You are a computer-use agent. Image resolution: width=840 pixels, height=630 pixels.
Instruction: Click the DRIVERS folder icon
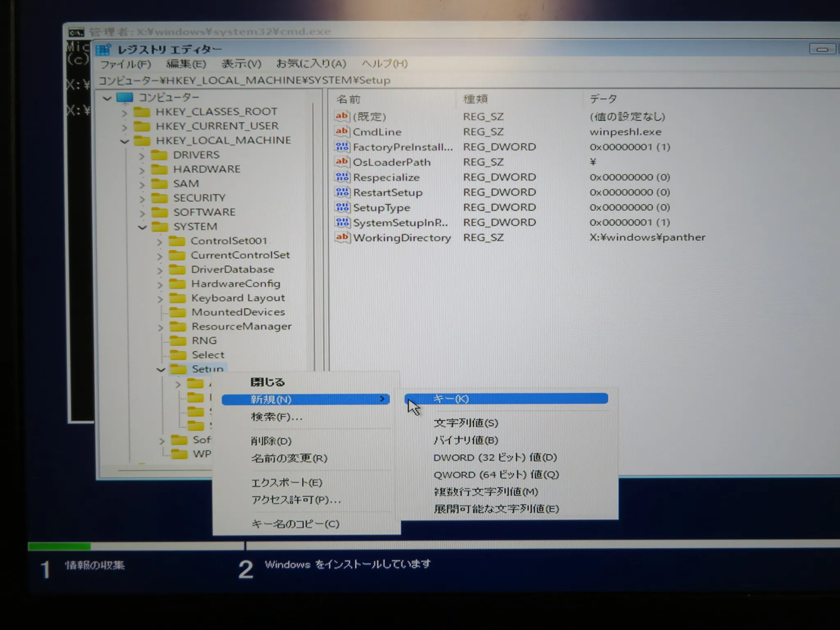pos(159,155)
